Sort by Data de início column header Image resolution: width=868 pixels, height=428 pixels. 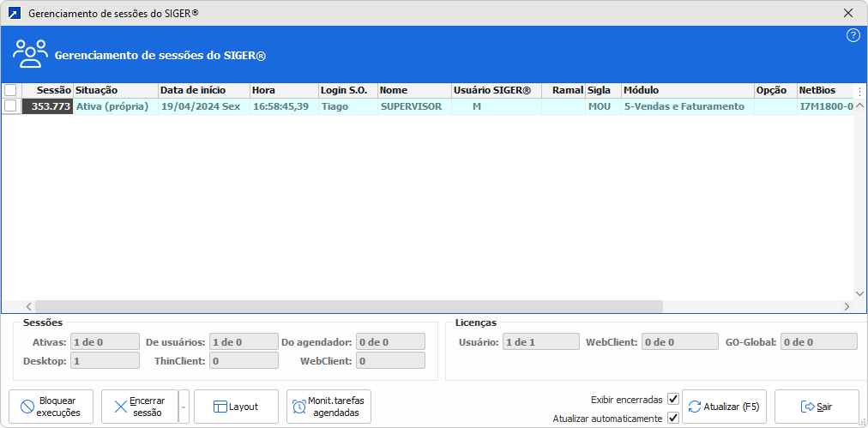[x=204, y=90]
